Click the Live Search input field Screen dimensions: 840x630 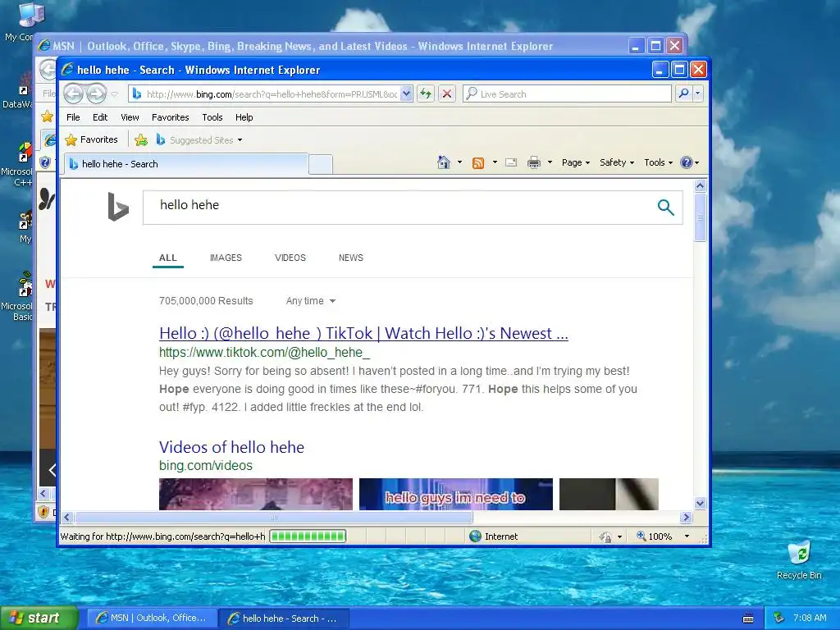(x=567, y=94)
